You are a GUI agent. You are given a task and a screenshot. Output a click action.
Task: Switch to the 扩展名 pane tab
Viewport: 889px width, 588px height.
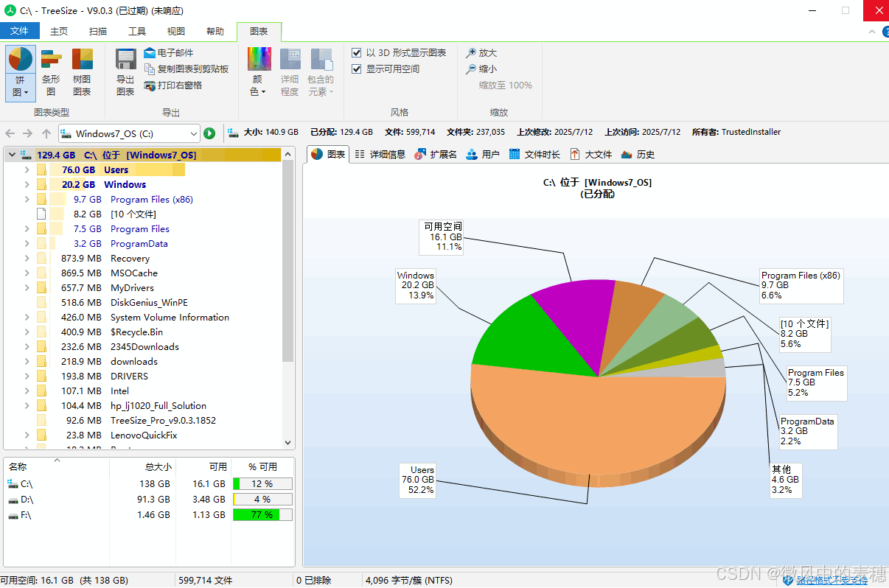[x=436, y=155]
